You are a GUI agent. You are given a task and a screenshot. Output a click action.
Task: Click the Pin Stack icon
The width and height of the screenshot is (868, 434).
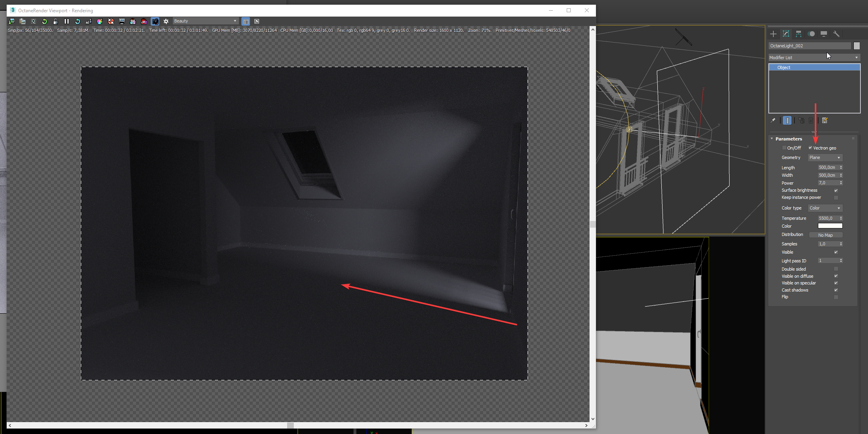pos(773,120)
